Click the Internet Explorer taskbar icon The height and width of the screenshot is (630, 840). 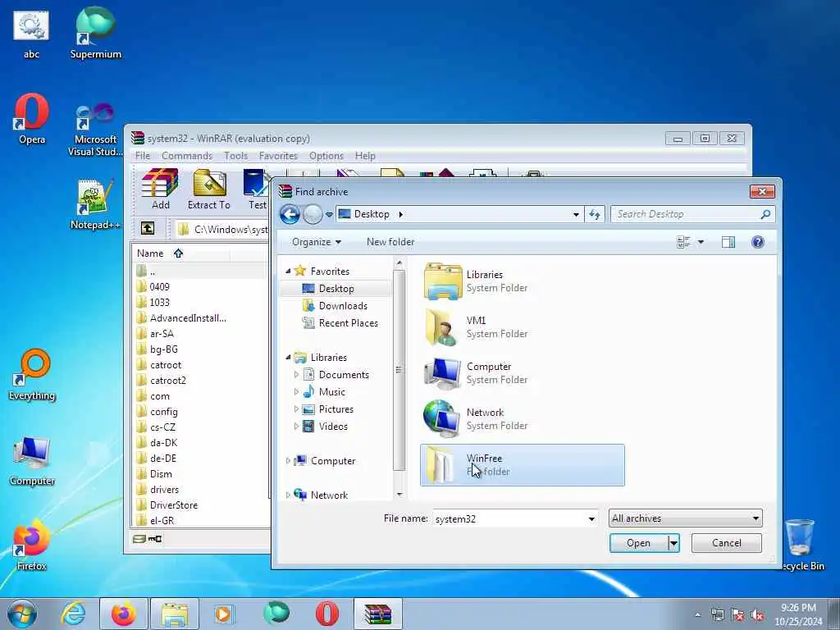[x=73, y=614]
